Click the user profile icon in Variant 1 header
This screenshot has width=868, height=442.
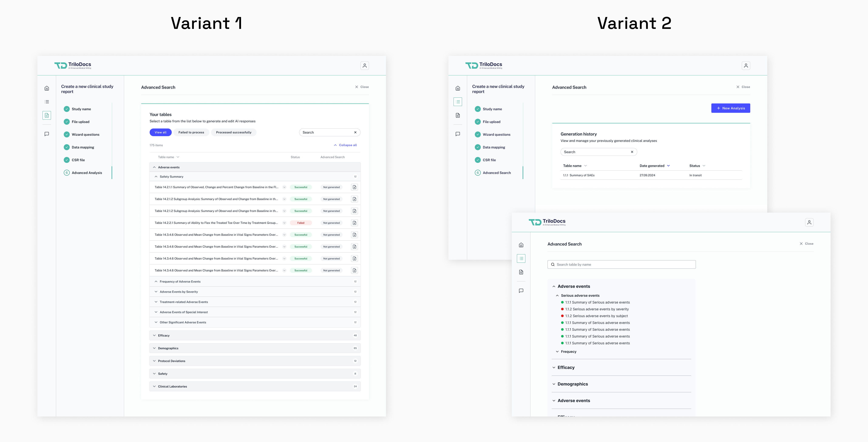pyautogui.click(x=364, y=66)
